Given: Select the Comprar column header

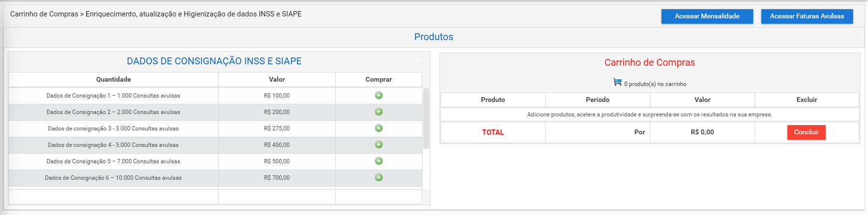Looking at the screenshot, I should pyautogui.click(x=379, y=79).
